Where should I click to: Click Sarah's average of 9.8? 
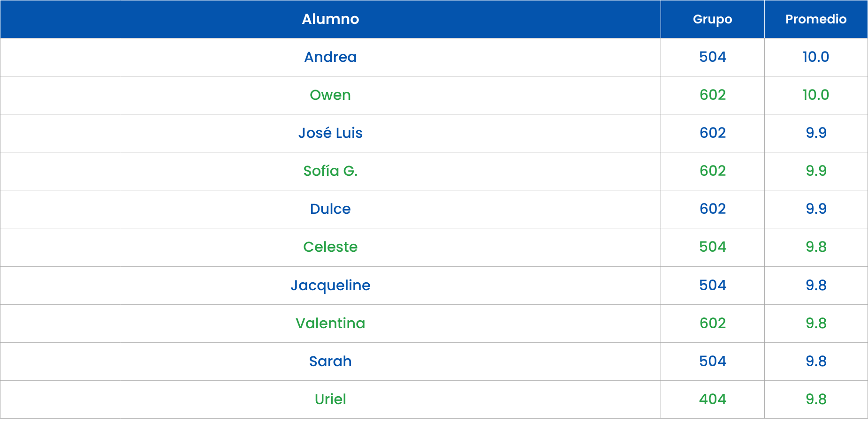click(x=816, y=362)
